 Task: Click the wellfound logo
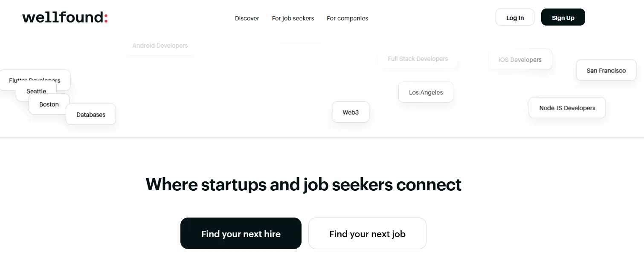[65, 18]
